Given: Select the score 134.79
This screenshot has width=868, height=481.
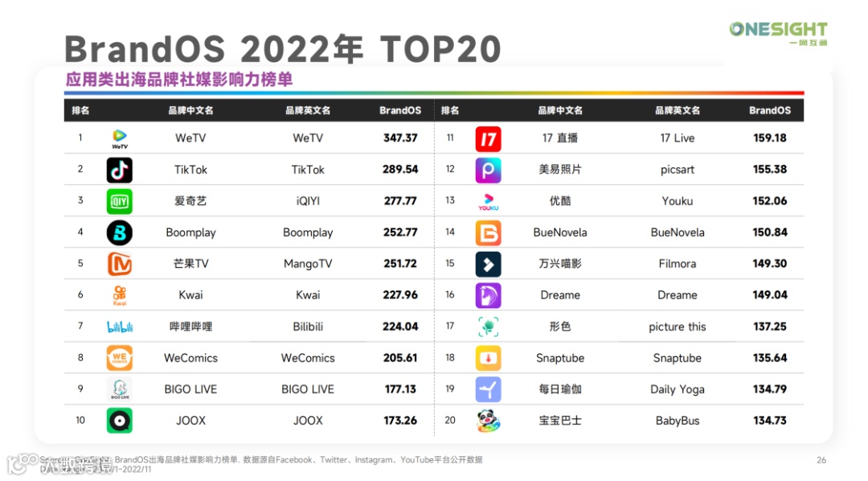Looking at the screenshot, I should [770, 389].
